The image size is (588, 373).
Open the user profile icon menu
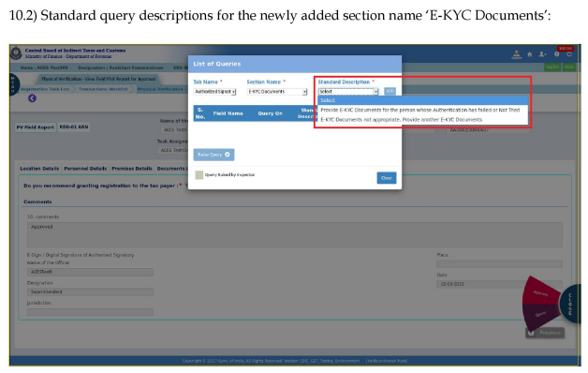pyautogui.click(x=543, y=54)
